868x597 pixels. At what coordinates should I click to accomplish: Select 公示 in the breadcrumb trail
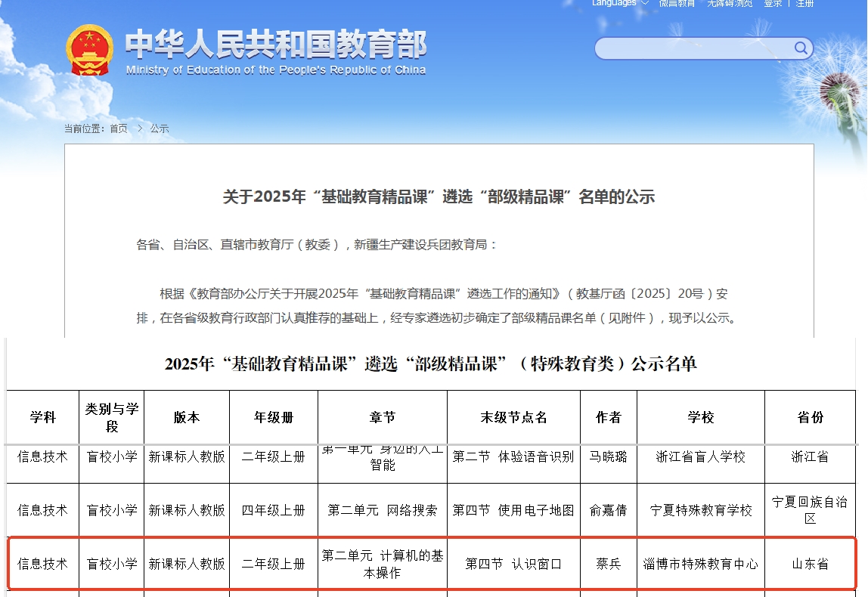[159, 128]
